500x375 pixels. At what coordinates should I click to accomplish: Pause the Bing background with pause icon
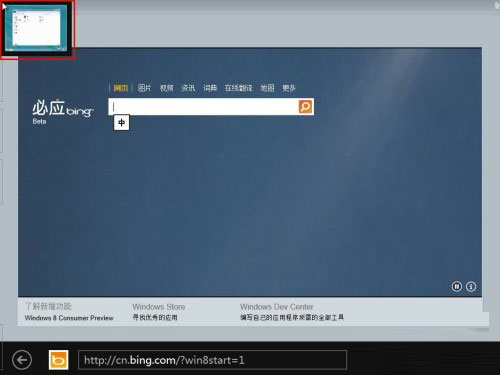tap(457, 286)
